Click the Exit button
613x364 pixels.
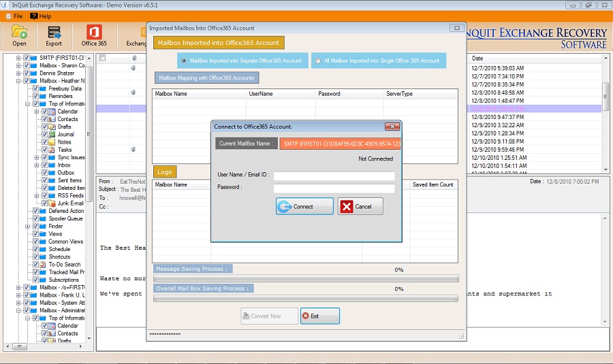320,316
